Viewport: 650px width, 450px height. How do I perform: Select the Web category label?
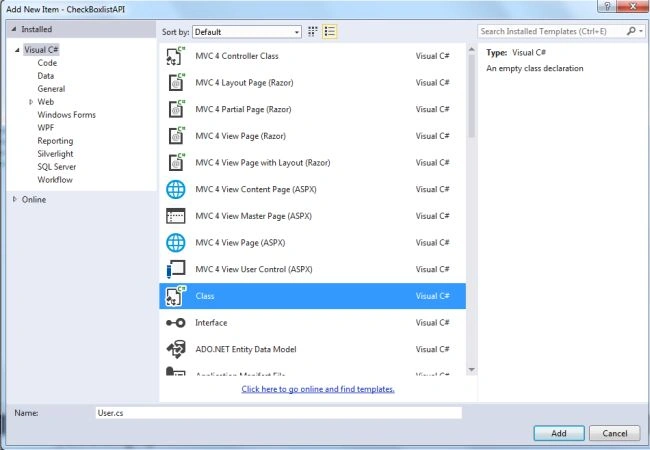coord(46,102)
